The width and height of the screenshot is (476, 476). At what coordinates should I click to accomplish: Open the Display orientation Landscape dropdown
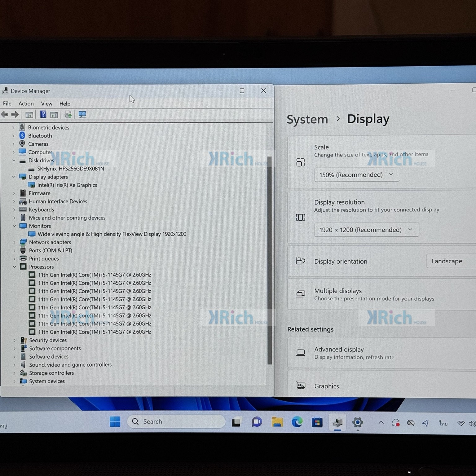[x=451, y=261]
